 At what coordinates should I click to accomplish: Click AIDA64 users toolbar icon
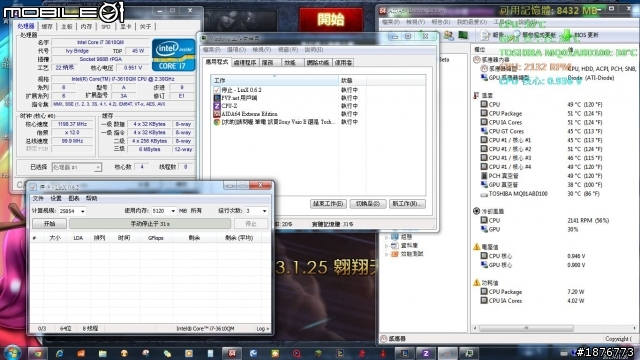click(x=449, y=36)
